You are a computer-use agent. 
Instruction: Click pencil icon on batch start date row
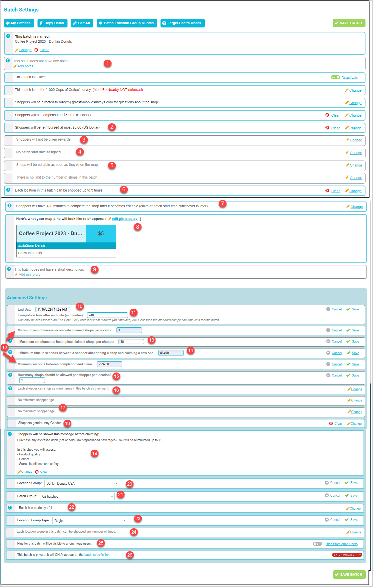(x=347, y=152)
